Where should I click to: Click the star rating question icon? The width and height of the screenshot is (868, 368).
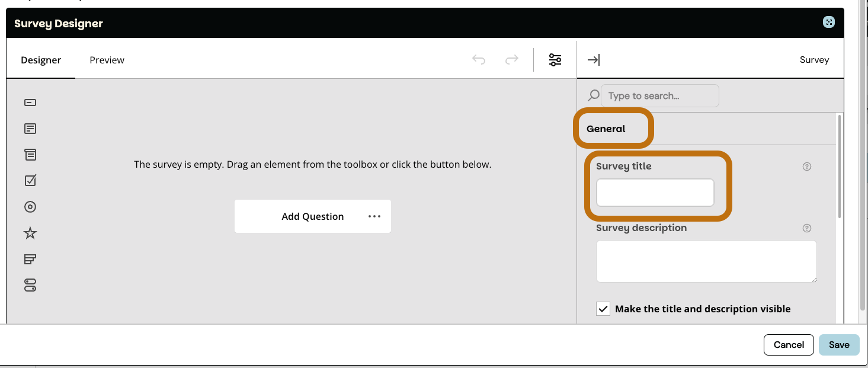(x=30, y=233)
